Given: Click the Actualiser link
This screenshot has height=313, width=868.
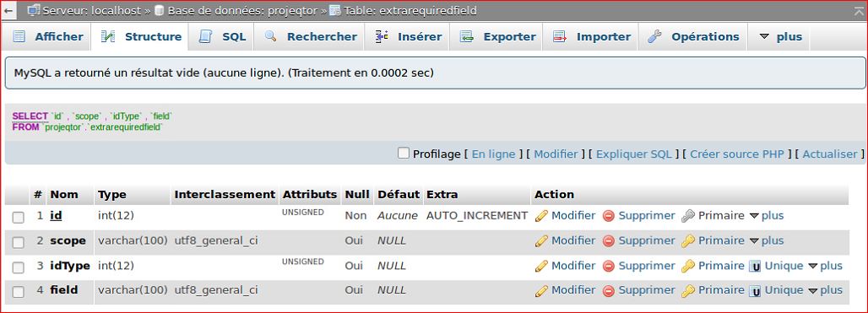Looking at the screenshot, I should click(x=830, y=154).
